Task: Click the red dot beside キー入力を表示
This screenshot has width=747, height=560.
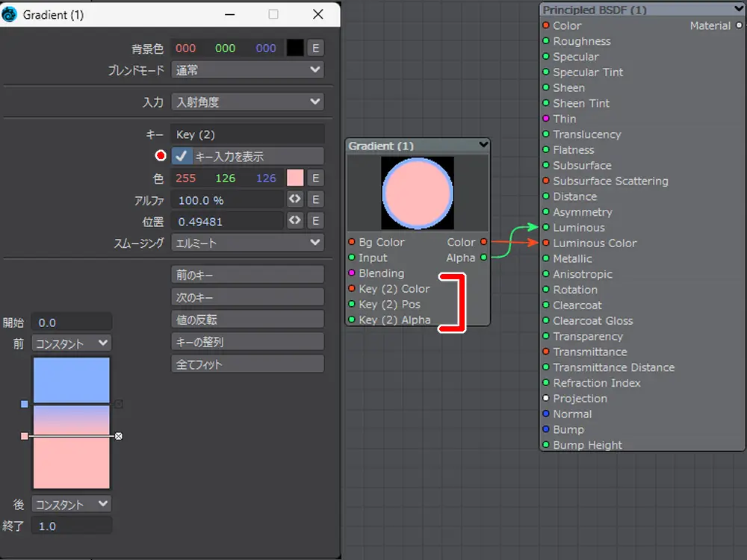Action: (160, 156)
